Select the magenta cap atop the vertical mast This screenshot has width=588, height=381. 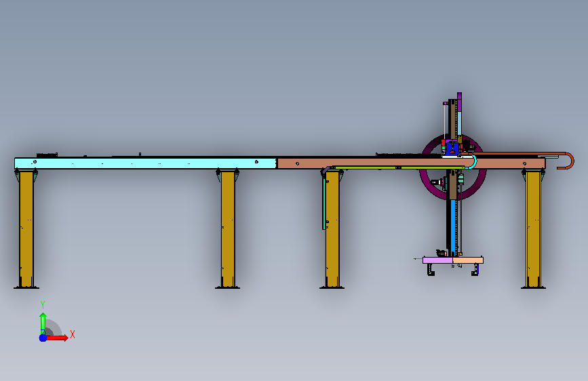pos(459,102)
